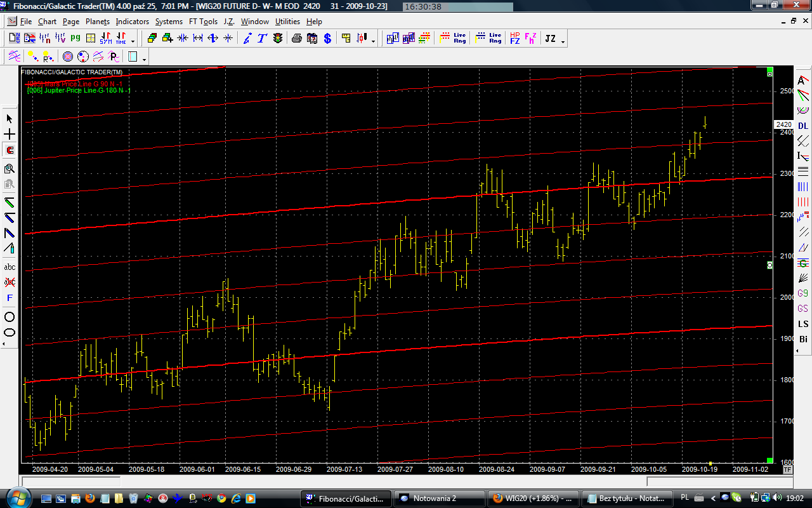Expand dropdown arrow after TIME icon
Viewport: 812px width, 508px height.
point(133,41)
